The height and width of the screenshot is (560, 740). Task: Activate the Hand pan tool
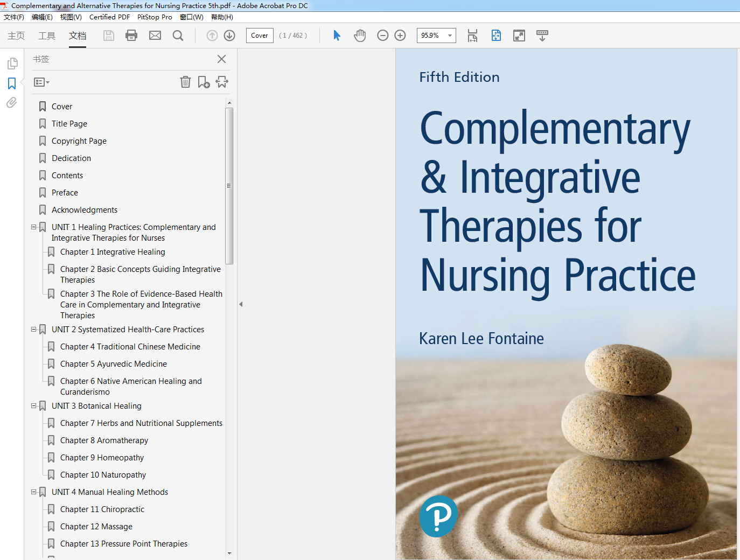pos(360,36)
